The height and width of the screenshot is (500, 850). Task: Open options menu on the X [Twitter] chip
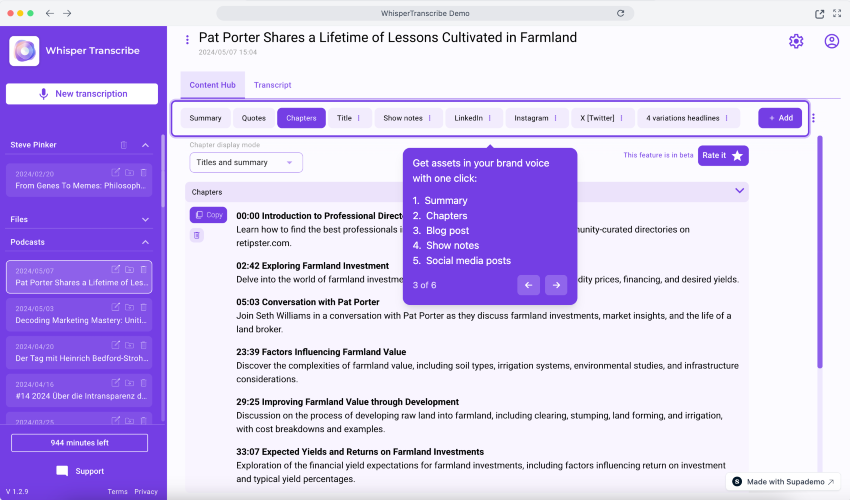click(622, 118)
